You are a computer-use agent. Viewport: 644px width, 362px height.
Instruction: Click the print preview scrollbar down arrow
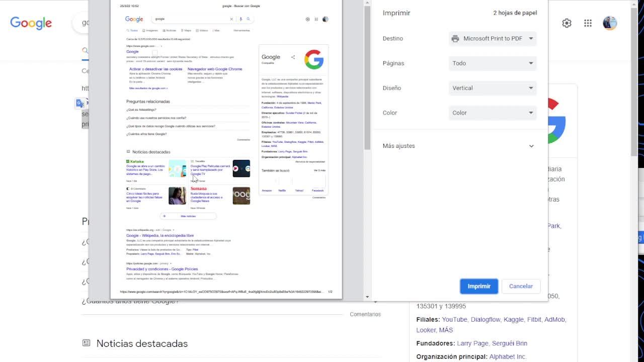coord(367,297)
